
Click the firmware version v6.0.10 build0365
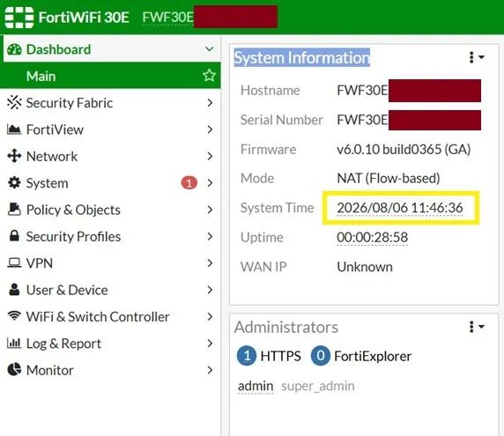tap(404, 150)
